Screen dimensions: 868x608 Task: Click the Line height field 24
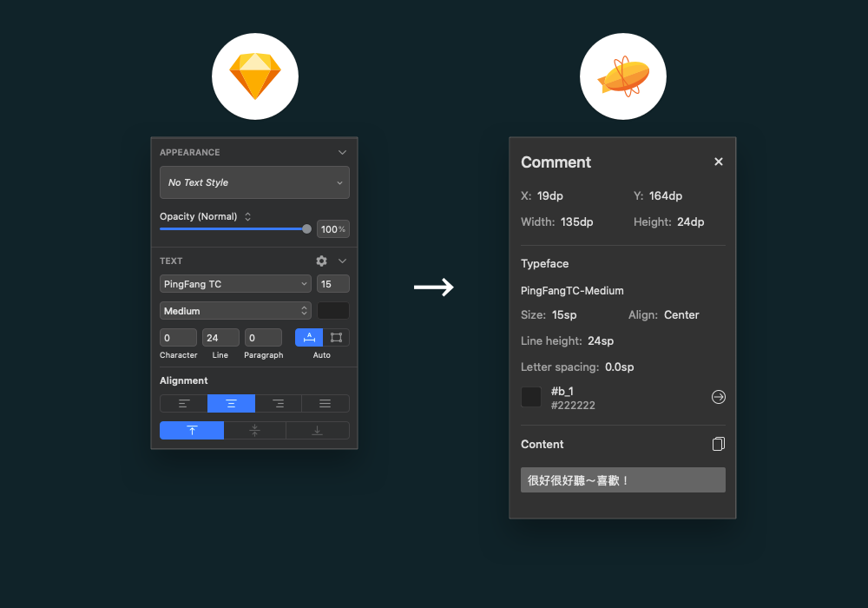[x=220, y=338]
